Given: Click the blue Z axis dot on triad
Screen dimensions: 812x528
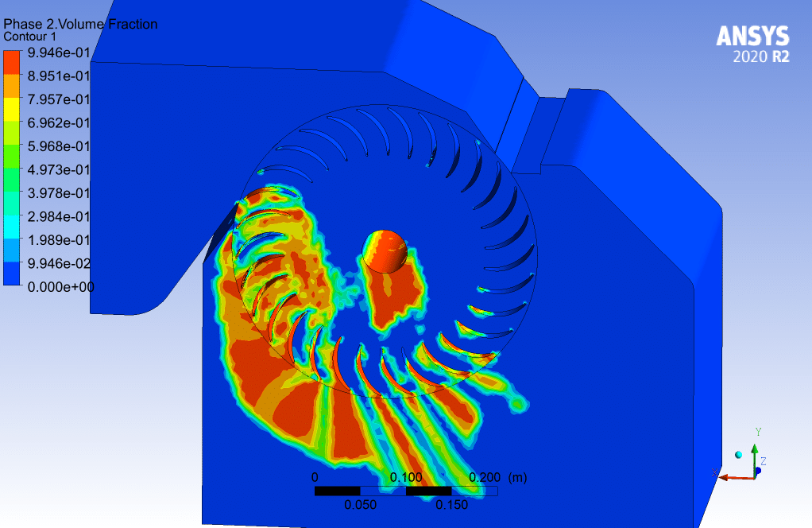Looking at the screenshot, I should [759, 471].
